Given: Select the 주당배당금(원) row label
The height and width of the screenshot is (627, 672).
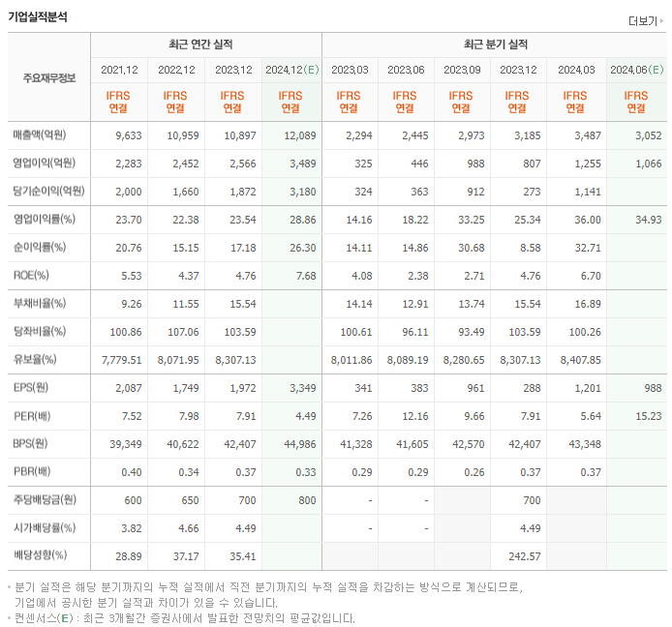Looking at the screenshot, I should tap(45, 499).
